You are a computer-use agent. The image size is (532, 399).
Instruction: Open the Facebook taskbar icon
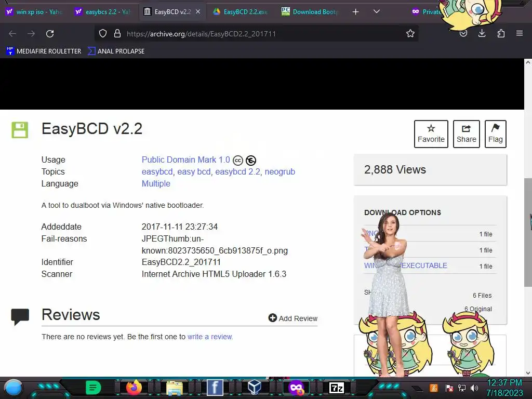pyautogui.click(x=215, y=388)
